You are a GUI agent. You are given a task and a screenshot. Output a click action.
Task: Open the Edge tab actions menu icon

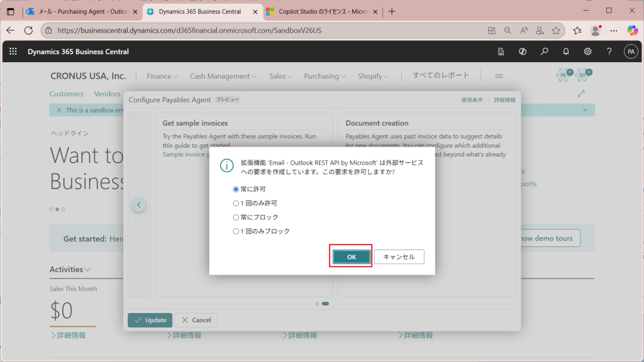coord(11,11)
